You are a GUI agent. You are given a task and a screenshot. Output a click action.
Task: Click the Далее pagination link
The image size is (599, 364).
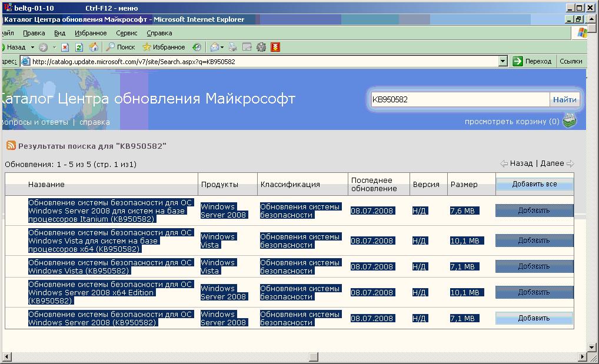coord(552,163)
